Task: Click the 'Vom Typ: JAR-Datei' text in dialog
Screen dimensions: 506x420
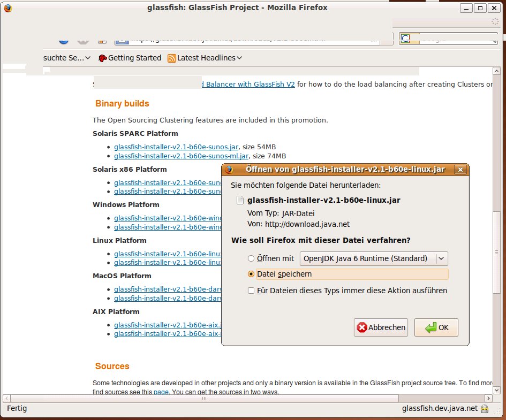Action: 281,213
